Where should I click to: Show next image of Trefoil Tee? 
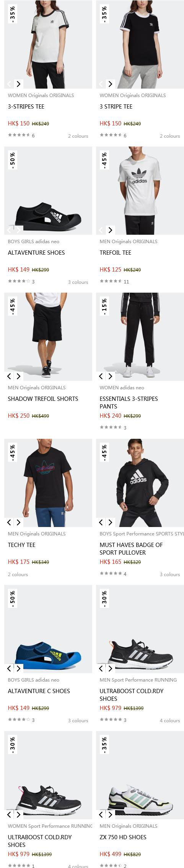click(110, 230)
